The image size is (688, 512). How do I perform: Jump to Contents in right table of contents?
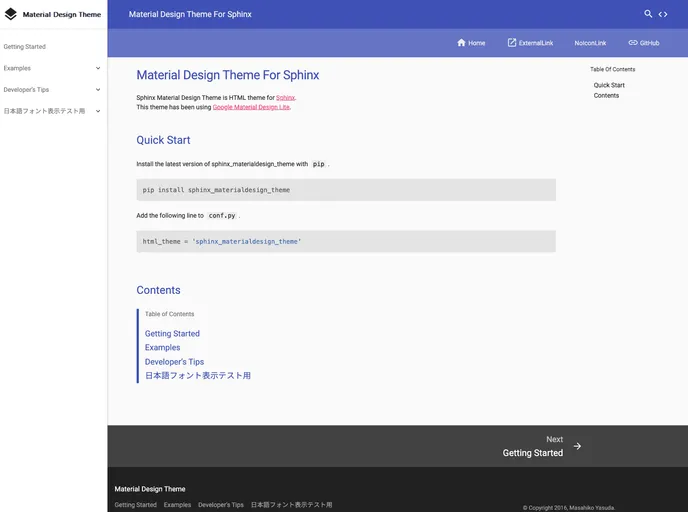[606, 96]
